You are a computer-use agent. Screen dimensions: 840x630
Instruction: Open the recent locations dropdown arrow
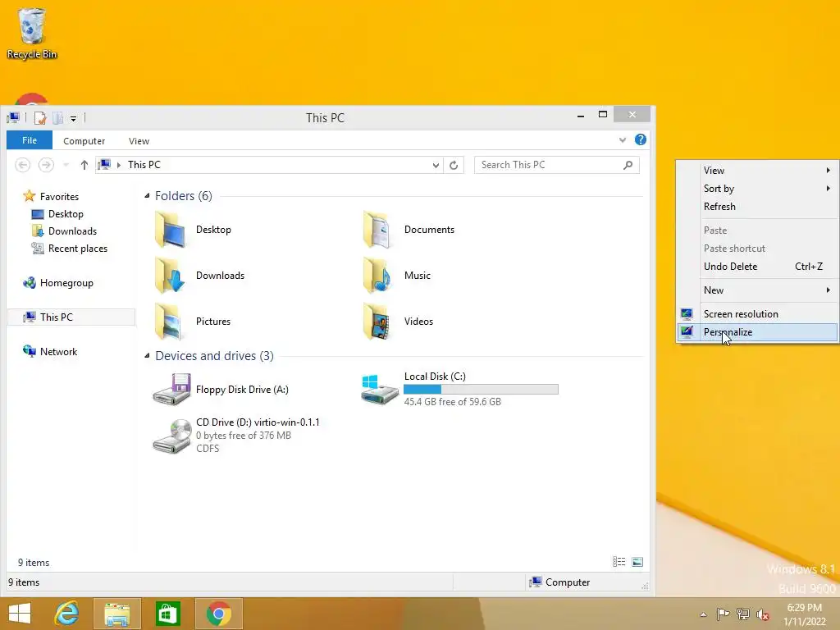pos(66,165)
